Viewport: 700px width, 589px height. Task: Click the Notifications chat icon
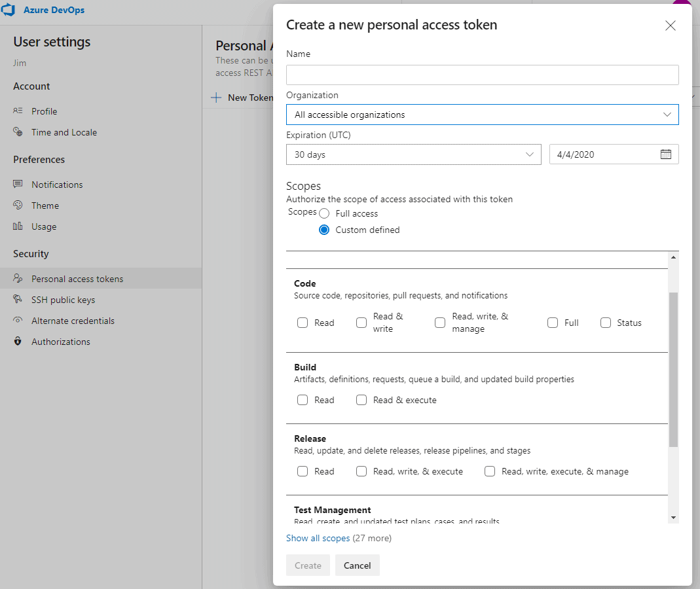[x=18, y=184]
